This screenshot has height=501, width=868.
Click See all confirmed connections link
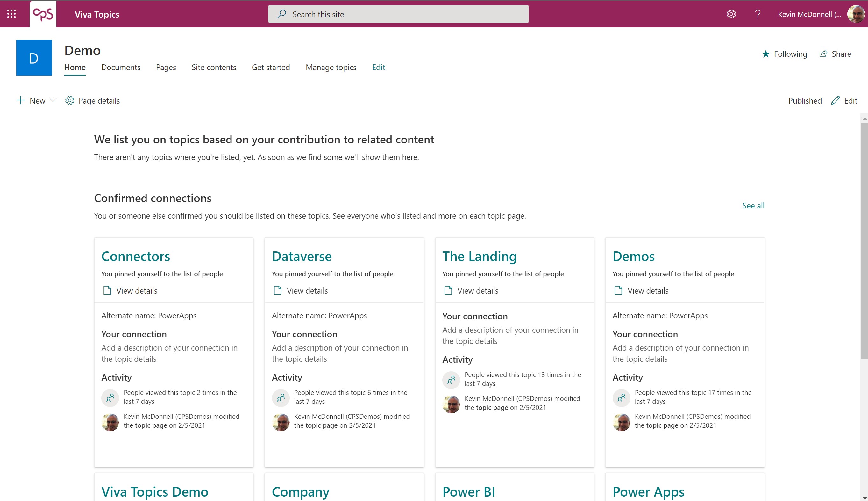coord(753,206)
